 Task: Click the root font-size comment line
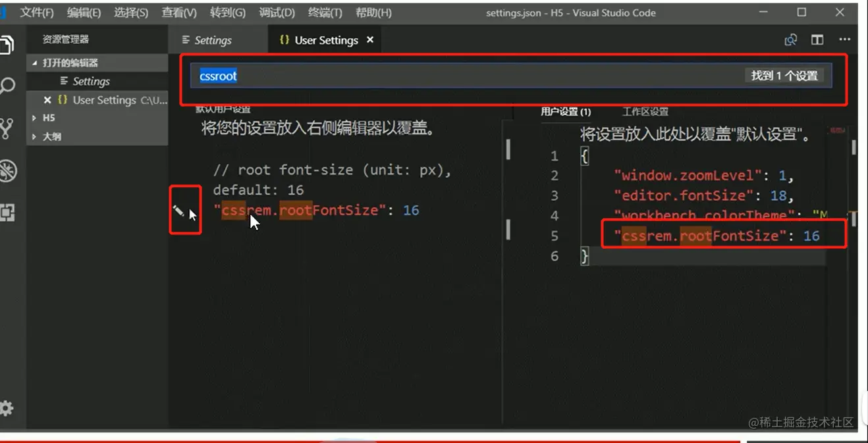[333, 170]
